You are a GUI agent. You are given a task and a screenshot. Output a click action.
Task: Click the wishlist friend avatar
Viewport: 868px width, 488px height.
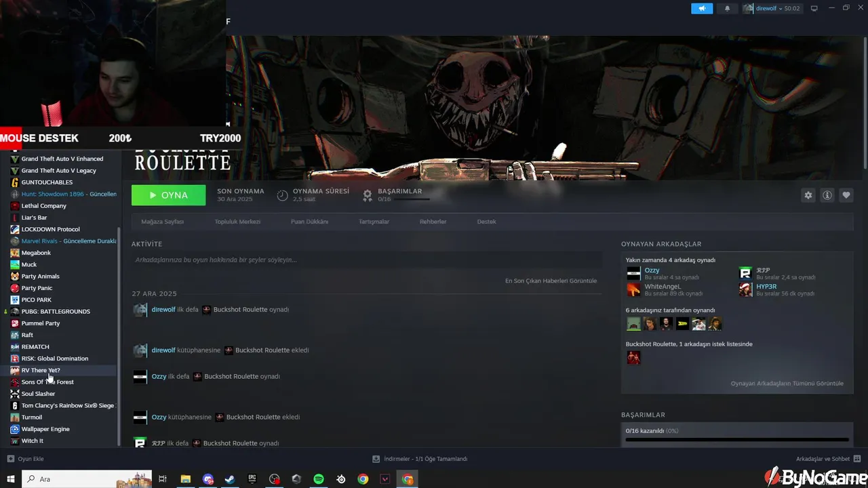point(633,357)
